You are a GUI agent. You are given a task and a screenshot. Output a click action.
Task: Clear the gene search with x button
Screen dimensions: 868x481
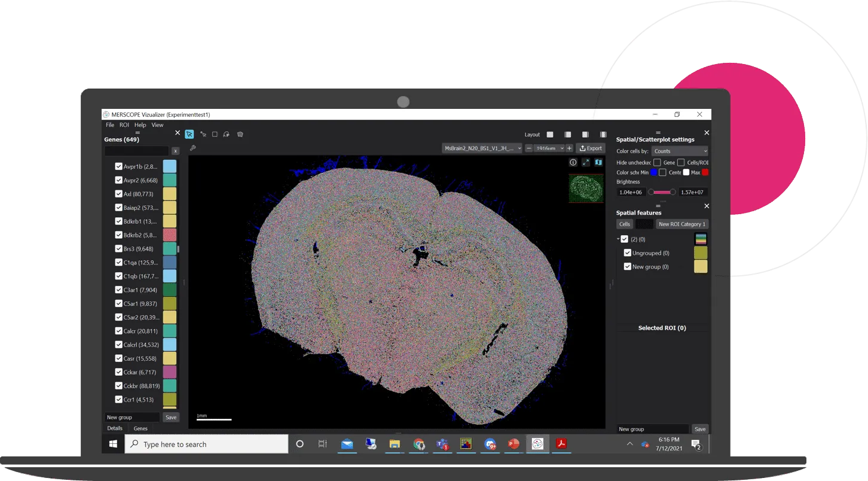pos(175,151)
